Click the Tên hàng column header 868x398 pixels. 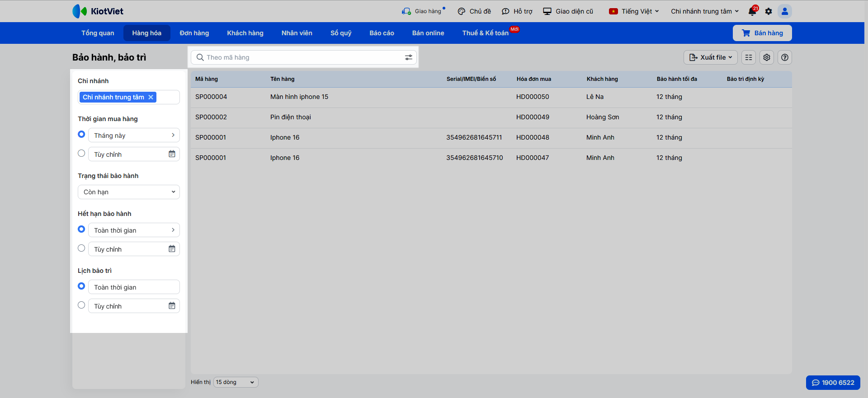click(x=283, y=79)
